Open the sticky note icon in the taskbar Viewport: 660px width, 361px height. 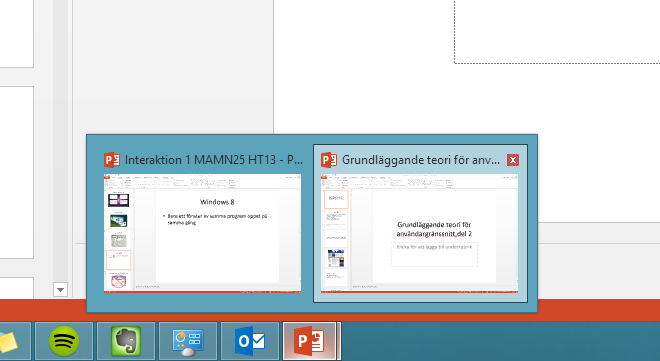pyautogui.click(x=15, y=341)
